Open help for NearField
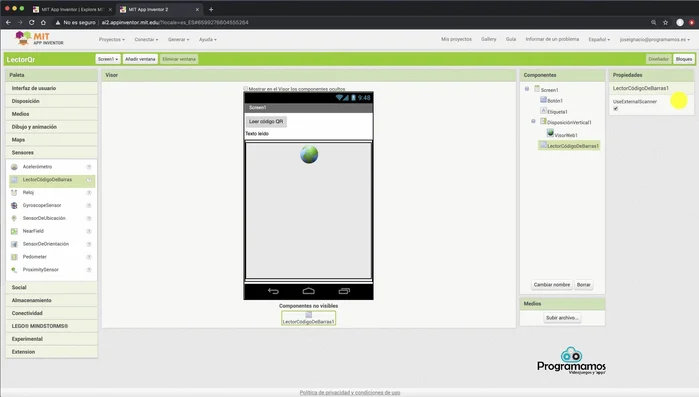This screenshot has height=397, width=699. [89, 232]
